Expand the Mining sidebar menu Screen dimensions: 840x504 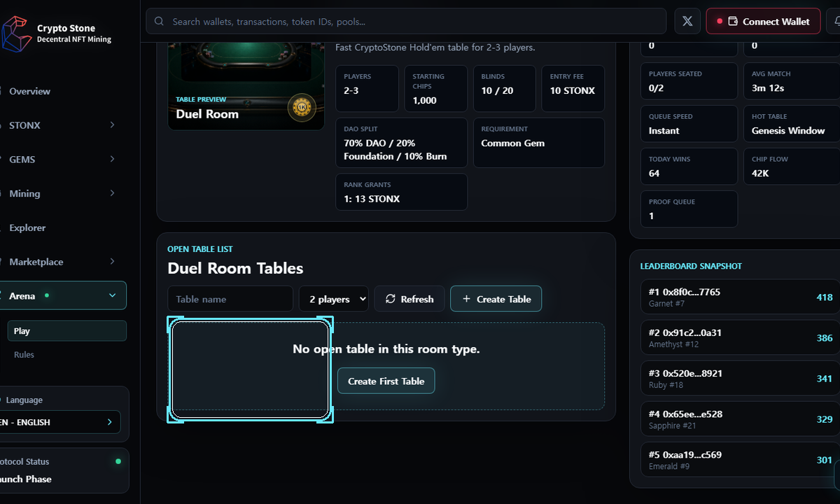(x=112, y=193)
